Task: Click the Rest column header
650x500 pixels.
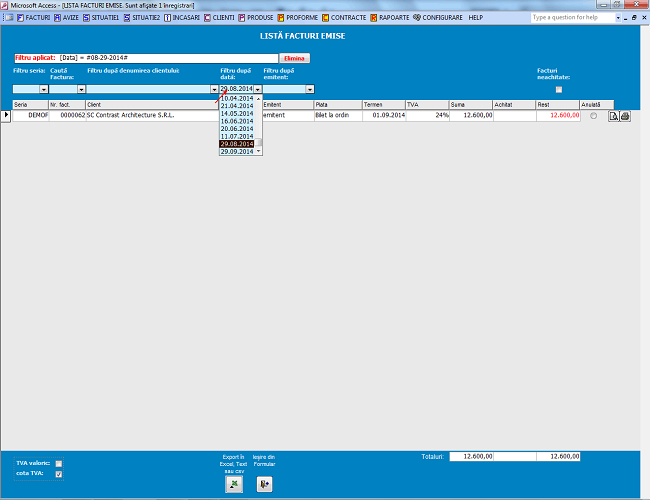Action: pos(558,105)
